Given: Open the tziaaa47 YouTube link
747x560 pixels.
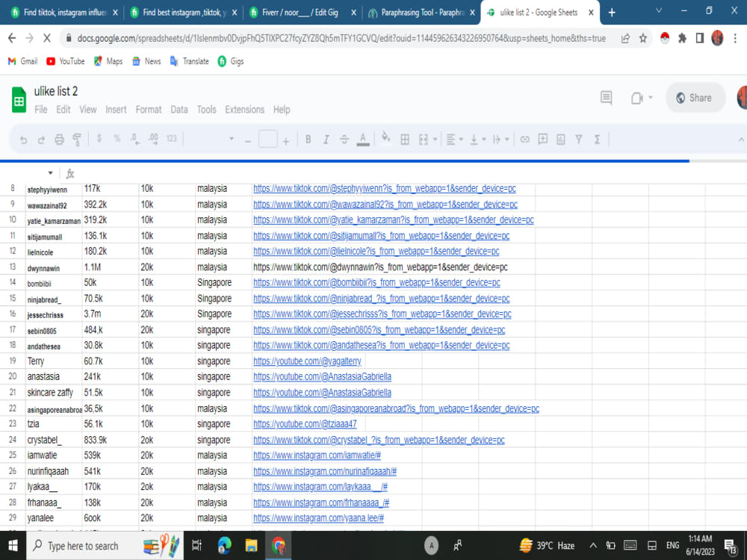Looking at the screenshot, I should click(x=305, y=424).
